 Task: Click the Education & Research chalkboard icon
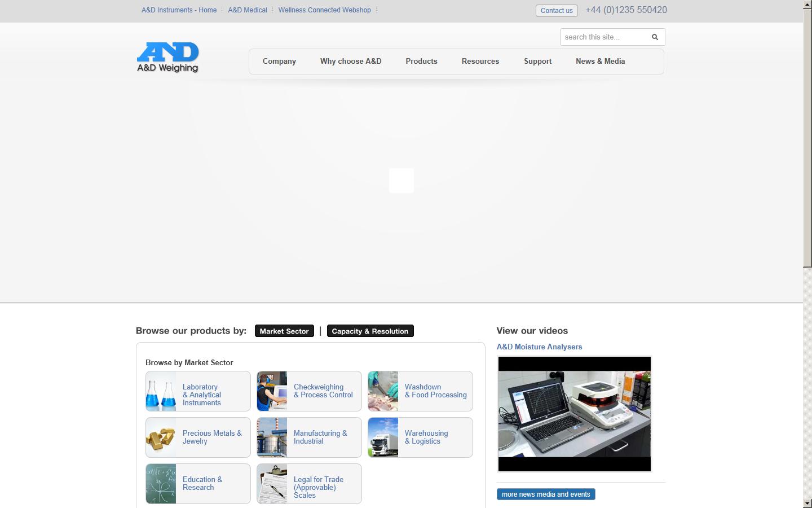tap(161, 484)
